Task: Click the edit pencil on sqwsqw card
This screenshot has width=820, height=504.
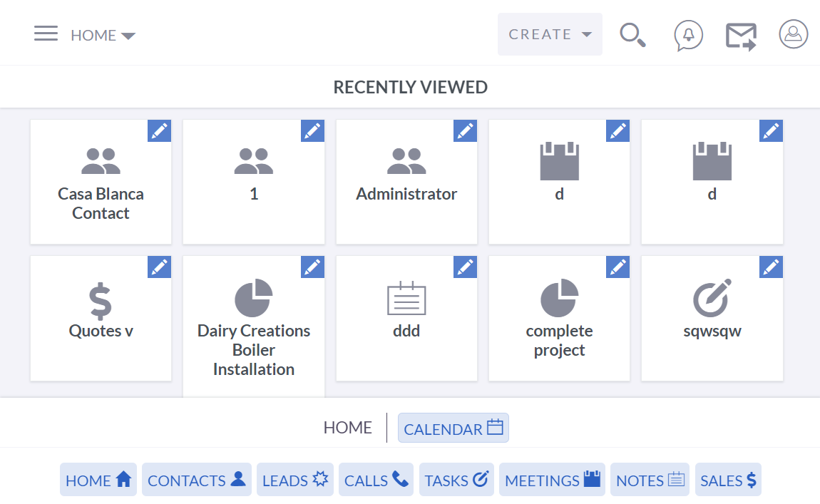Action: (771, 267)
